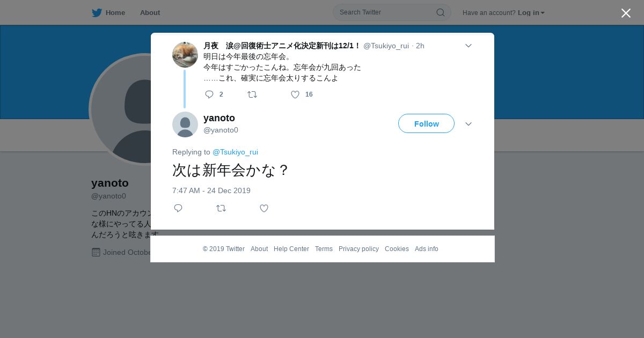Retweet the Tsukiyo_rui parent tweet
Screen dimensions: 644x338
point(252,94)
